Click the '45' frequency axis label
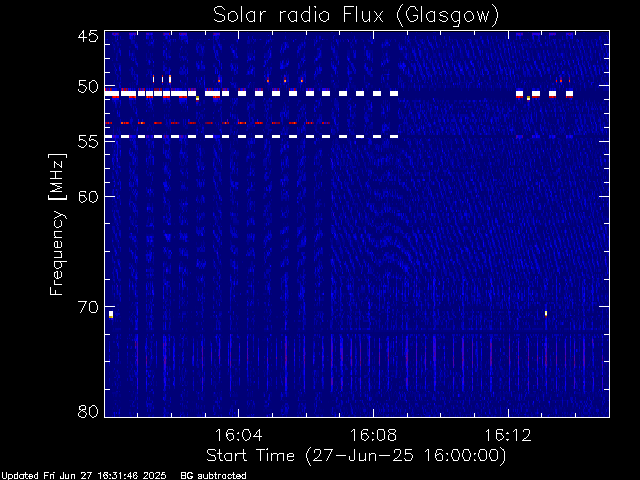This screenshot has height=480, width=640. click(x=88, y=36)
